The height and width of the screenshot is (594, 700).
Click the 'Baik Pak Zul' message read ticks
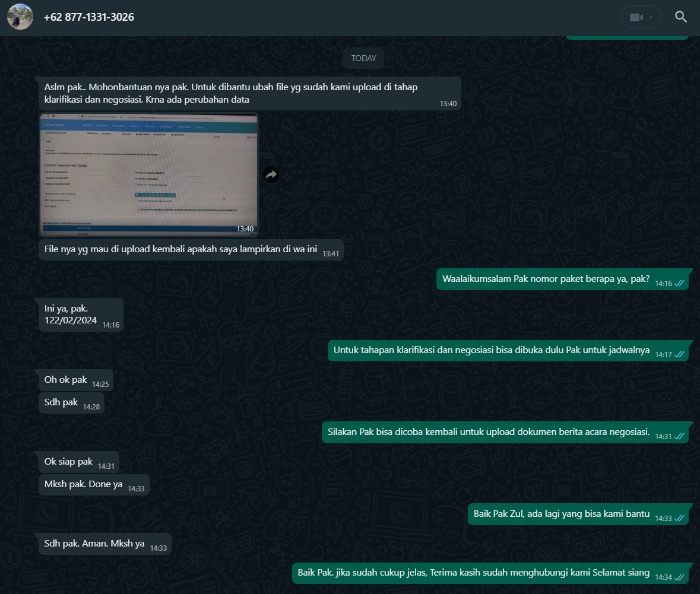(x=679, y=518)
